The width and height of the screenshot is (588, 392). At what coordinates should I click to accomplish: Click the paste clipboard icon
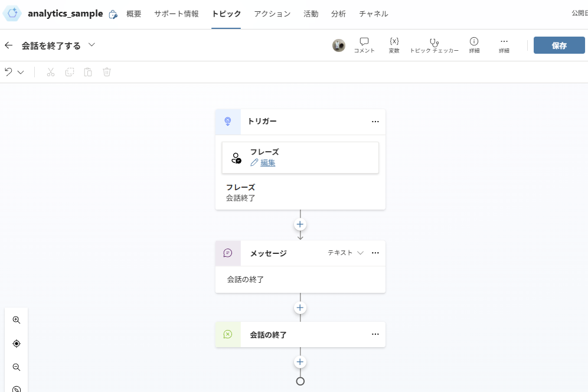pos(88,72)
